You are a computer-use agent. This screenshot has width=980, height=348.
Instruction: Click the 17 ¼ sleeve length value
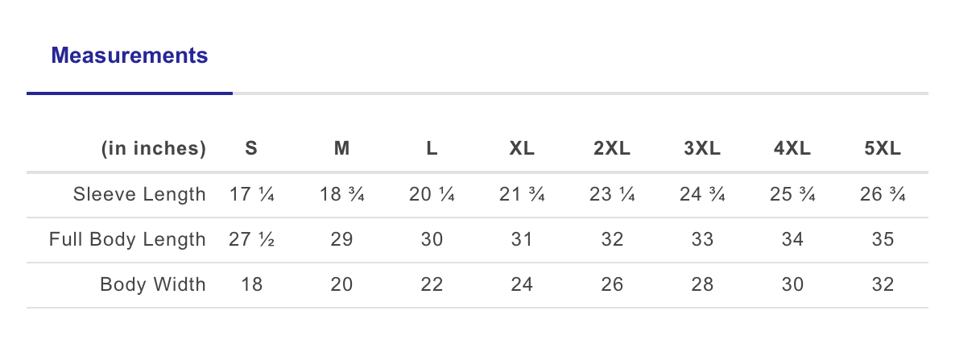[251, 194]
